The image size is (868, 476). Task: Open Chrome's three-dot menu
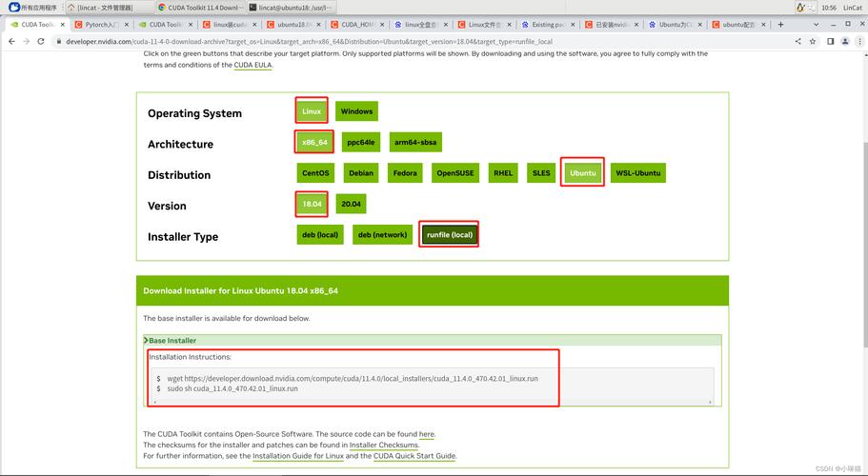tap(859, 42)
